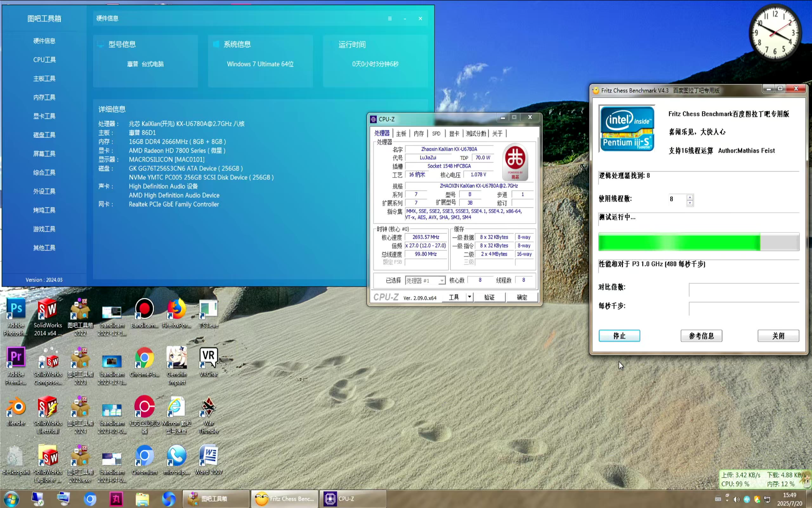Viewport: 812px width, 508px height.
Task: Click the 每秒千步 result field
Action: click(x=744, y=308)
